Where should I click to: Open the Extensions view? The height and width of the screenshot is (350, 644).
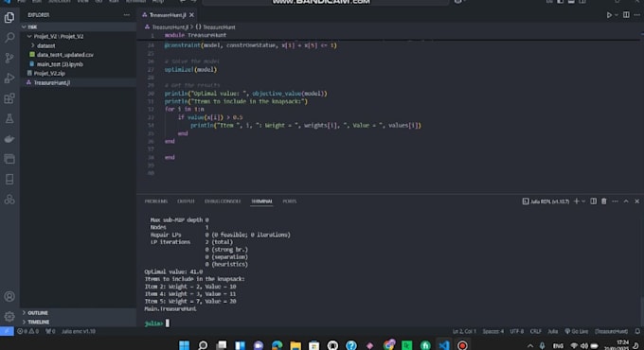pyautogui.click(x=9, y=98)
